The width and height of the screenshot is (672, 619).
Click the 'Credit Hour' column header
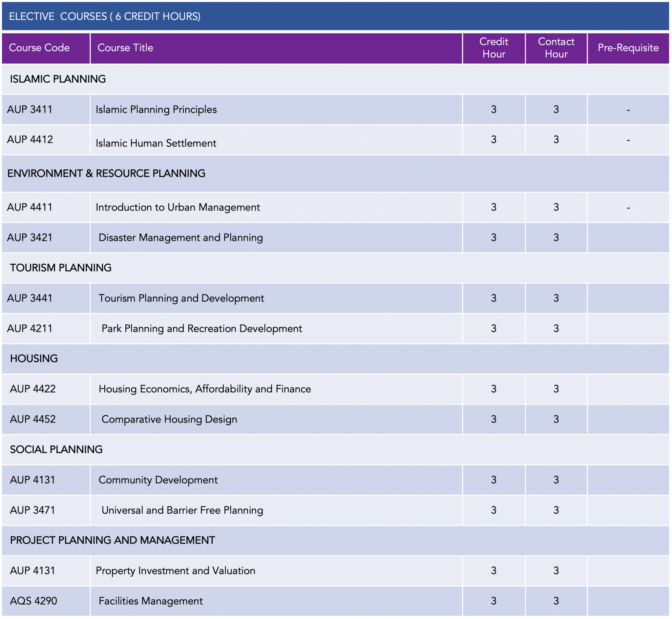(x=493, y=48)
